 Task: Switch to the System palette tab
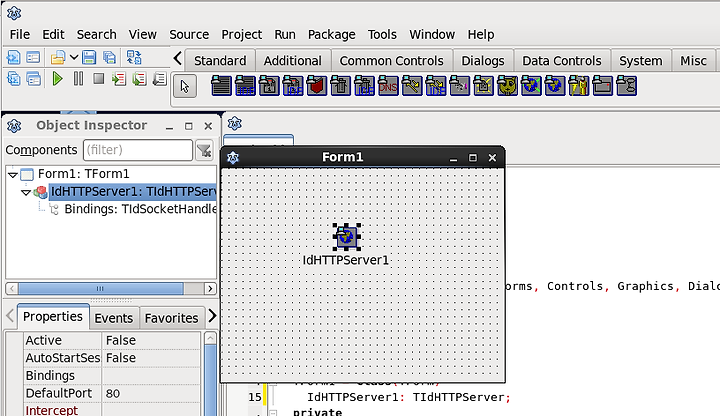pyautogui.click(x=641, y=61)
